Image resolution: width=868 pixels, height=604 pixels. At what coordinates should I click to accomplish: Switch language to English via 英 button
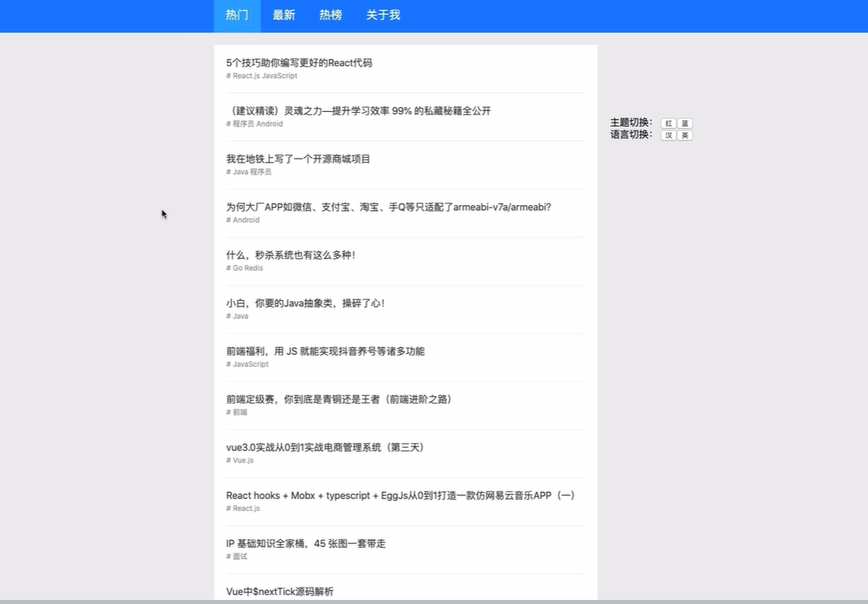[685, 136]
